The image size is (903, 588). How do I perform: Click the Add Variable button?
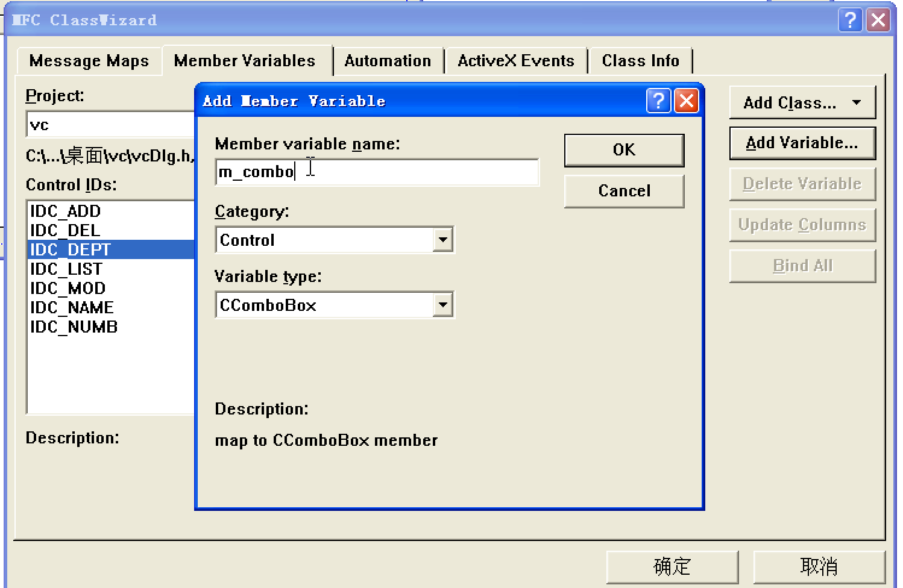click(802, 143)
